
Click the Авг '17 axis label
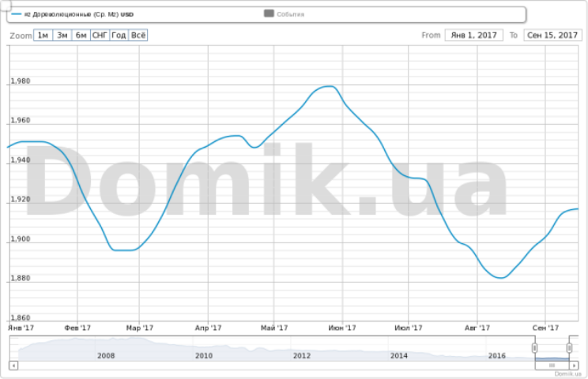tap(477, 328)
